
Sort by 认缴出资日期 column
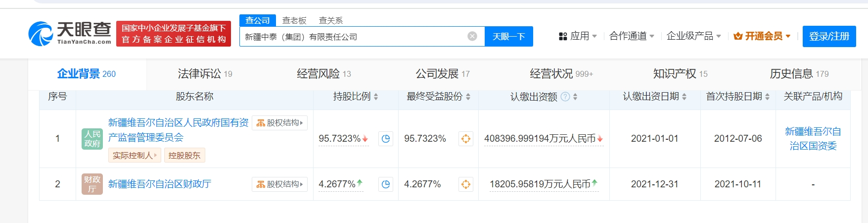(x=684, y=97)
